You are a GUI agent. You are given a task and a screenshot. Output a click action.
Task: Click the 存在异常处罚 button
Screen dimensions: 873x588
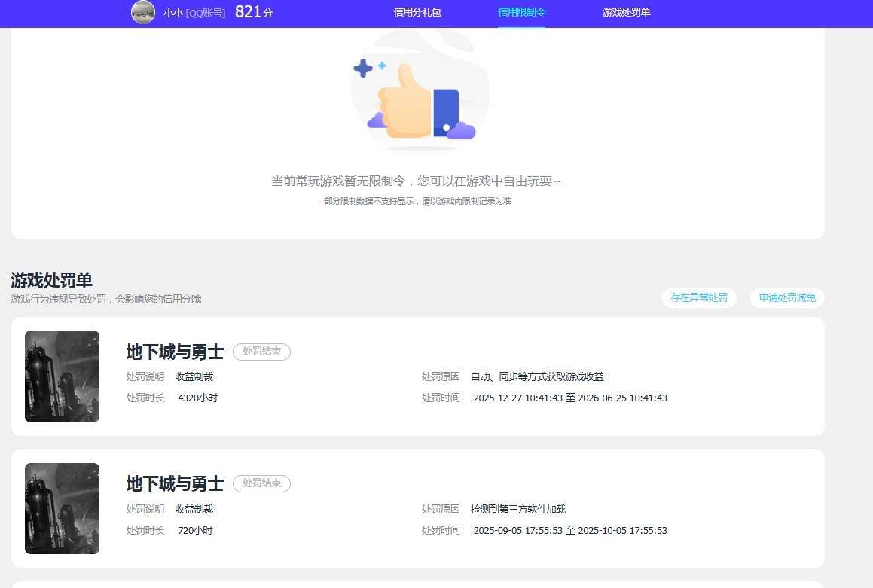pyautogui.click(x=699, y=297)
